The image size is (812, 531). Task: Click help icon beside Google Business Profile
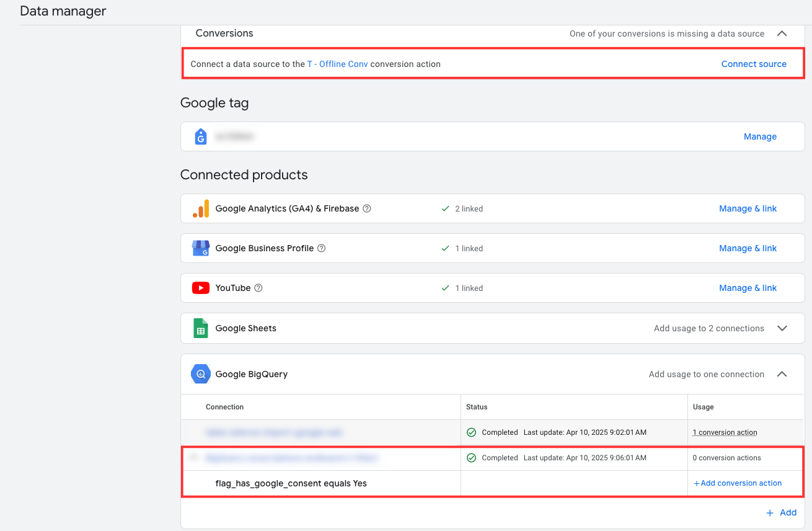click(321, 248)
